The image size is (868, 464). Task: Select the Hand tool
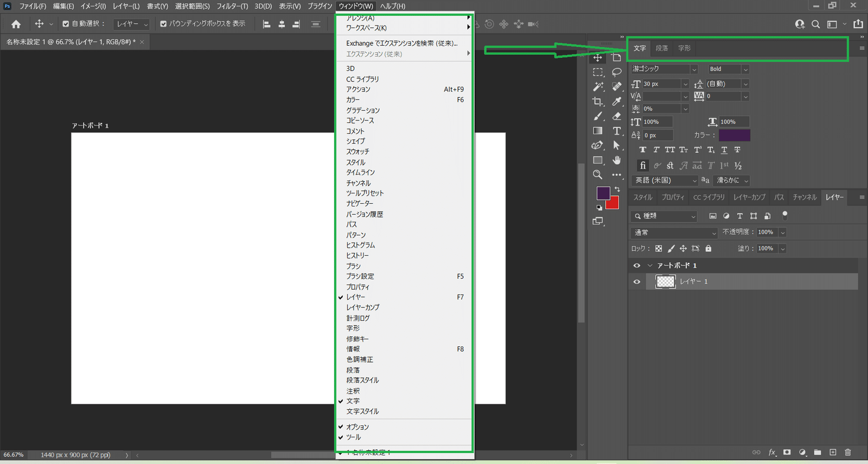click(617, 160)
